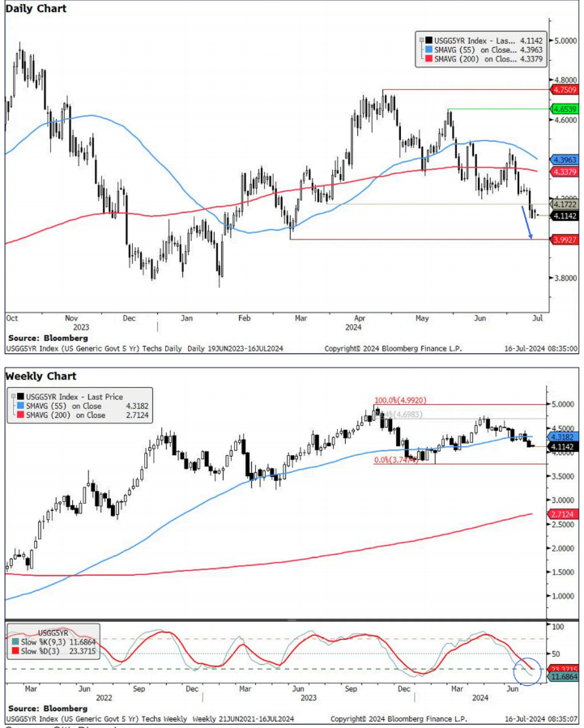Click red 4.3379 price tag on Daily axis
Viewport: 584px width, 728px height.
564,172
